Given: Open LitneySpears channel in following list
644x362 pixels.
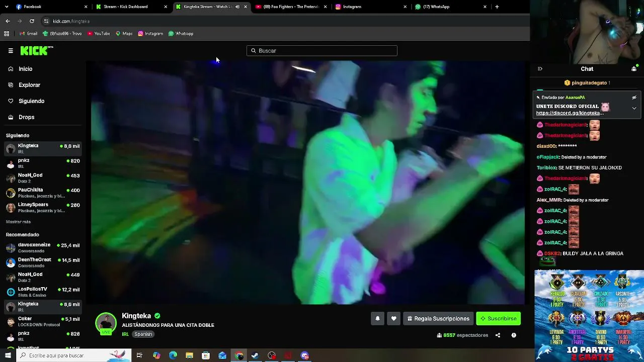Looking at the screenshot, I should tap(42, 207).
